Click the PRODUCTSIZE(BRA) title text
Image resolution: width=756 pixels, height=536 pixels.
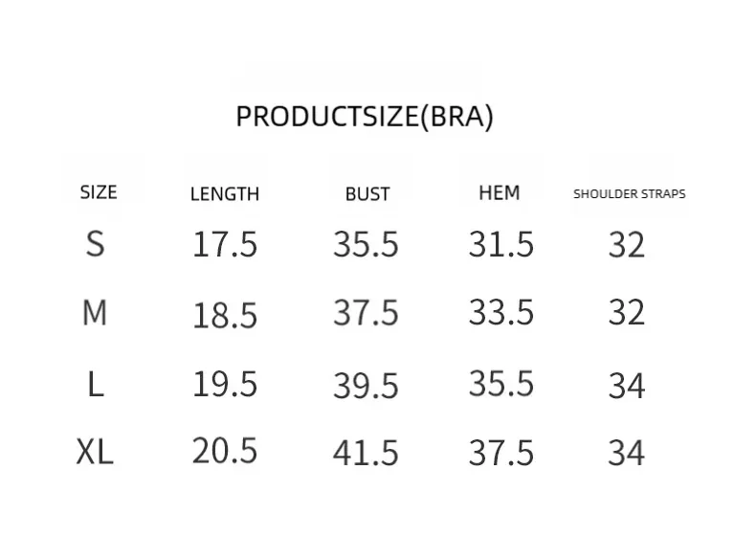point(365,117)
